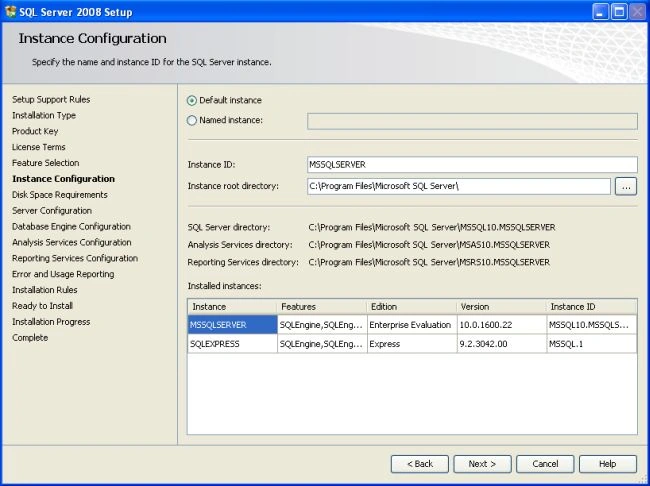Select Disk Space Requirements step
650x486 pixels.
(x=60, y=195)
